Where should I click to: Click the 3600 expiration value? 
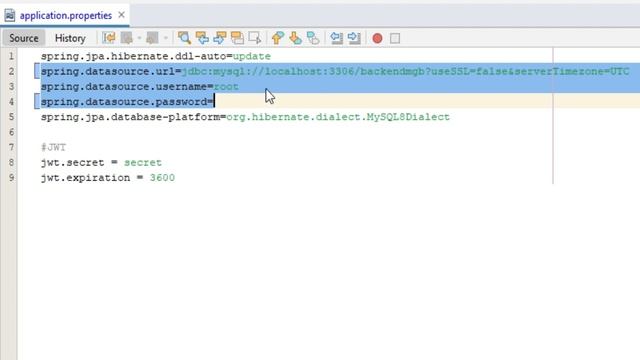coord(162,178)
